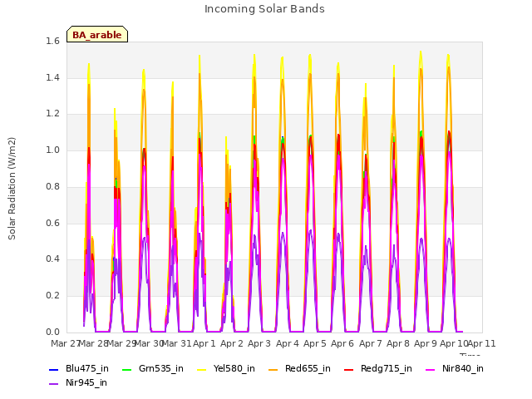Click the purple Nir945_in legend color marker
The image size is (532, 399).
pyautogui.click(x=54, y=384)
